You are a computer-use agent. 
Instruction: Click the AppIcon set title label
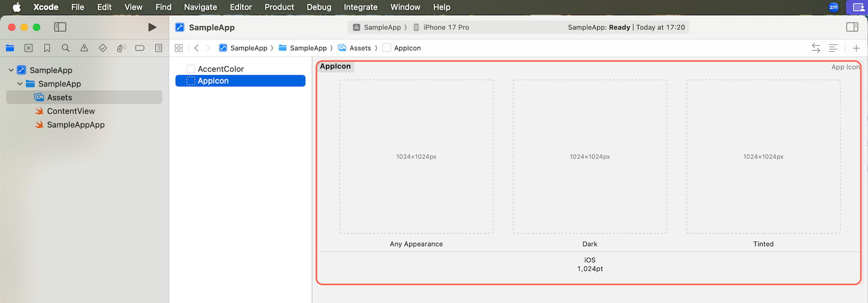[x=335, y=66]
